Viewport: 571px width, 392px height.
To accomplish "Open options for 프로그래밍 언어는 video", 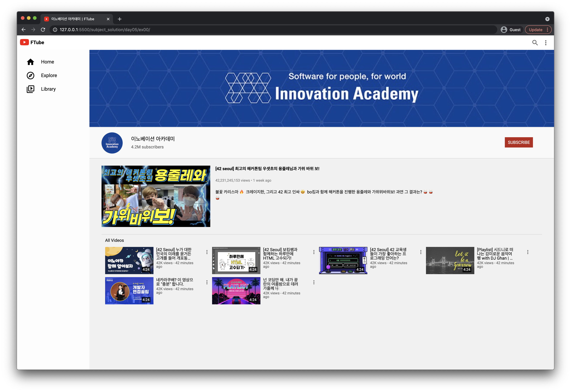I will click(421, 252).
